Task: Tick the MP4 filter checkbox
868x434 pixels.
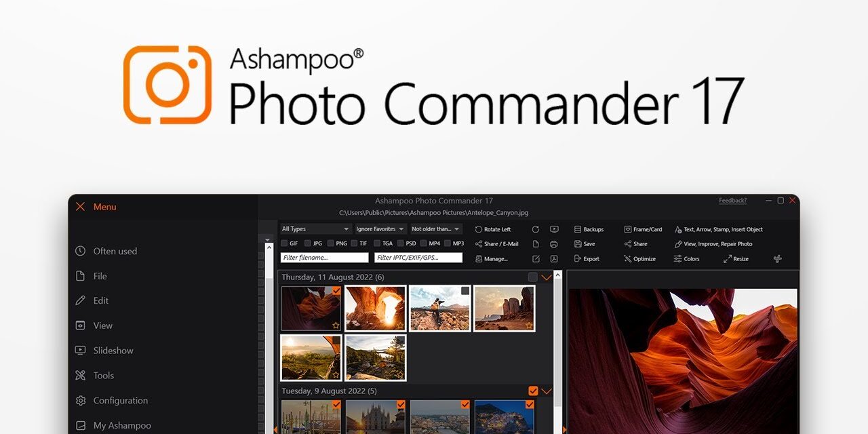Action: click(424, 243)
